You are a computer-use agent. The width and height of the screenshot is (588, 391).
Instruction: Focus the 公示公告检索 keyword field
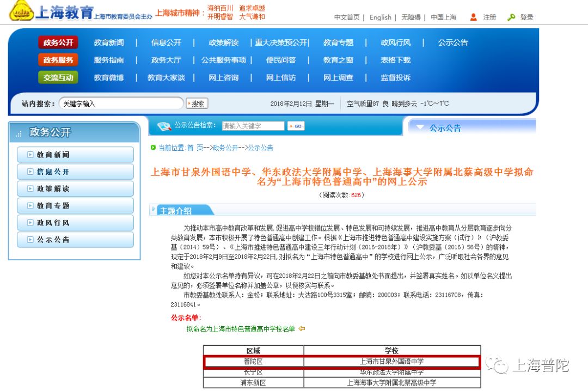[253, 126]
